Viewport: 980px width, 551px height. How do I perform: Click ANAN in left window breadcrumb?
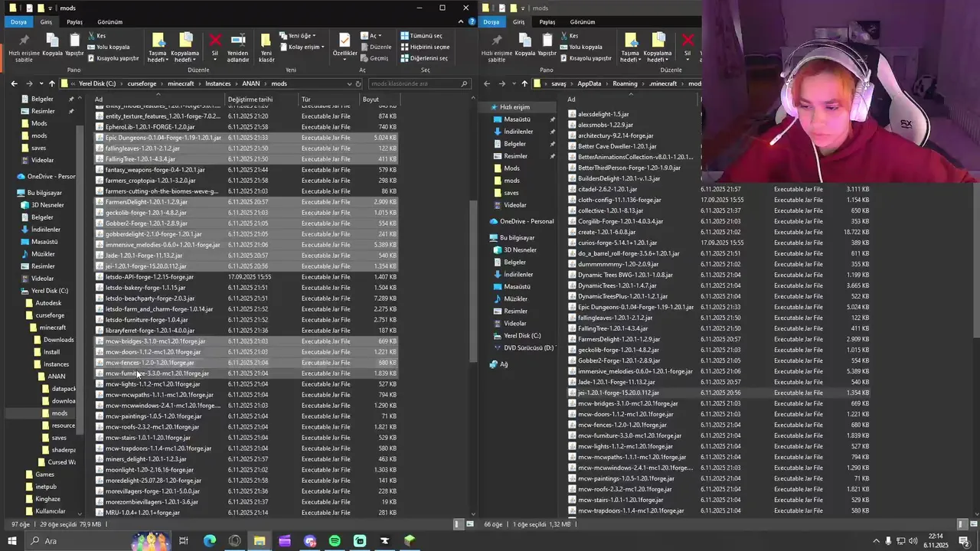click(251, 83)
